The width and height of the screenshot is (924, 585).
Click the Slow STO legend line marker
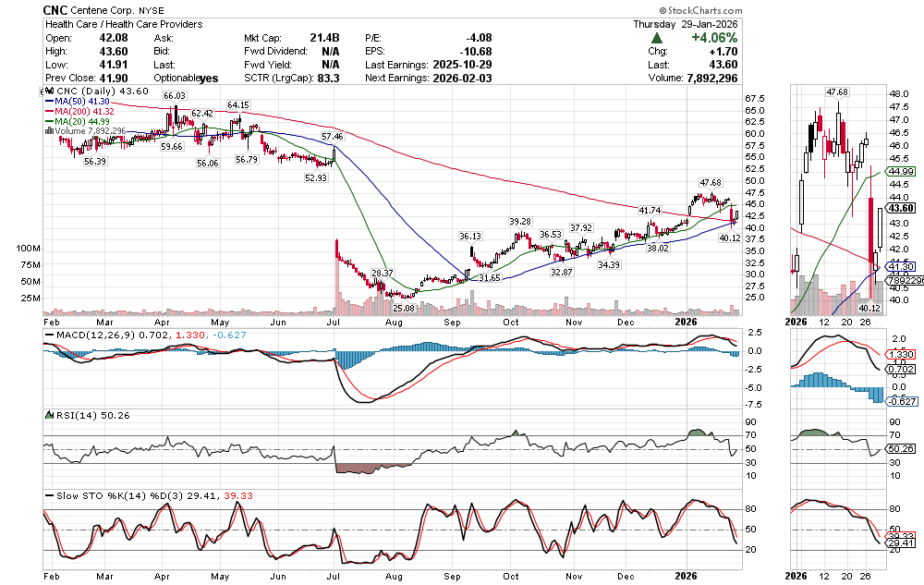tap(50, 495)
